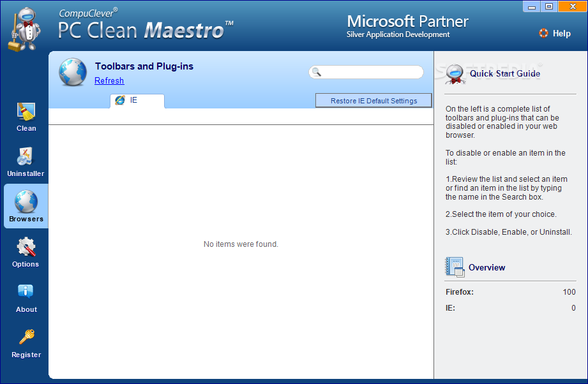Image resolution: width=588 pixels, height=384 pixels.
Task: Click the Options label in sidebar
Action: coord(26,264)
